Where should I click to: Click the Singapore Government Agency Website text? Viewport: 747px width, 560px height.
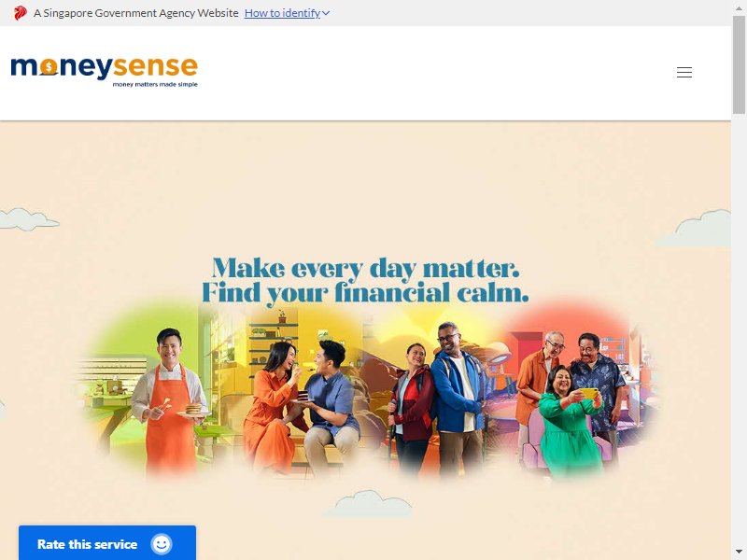point(135,13)
